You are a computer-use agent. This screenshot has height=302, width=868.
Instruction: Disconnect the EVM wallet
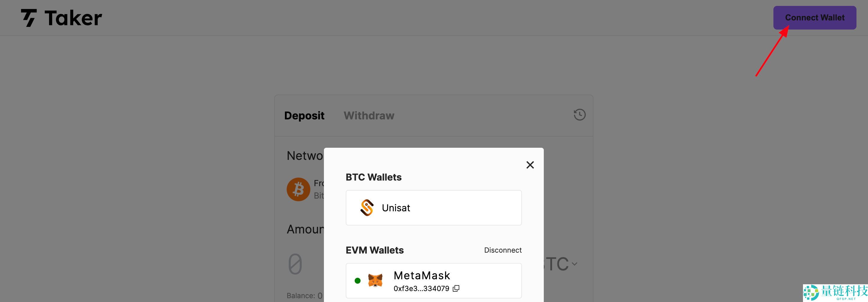pos(502,250)
